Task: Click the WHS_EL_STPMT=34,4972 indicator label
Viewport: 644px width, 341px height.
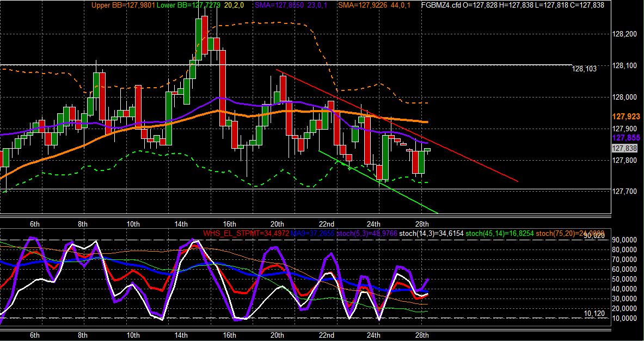Action: (x=246, y=233)
